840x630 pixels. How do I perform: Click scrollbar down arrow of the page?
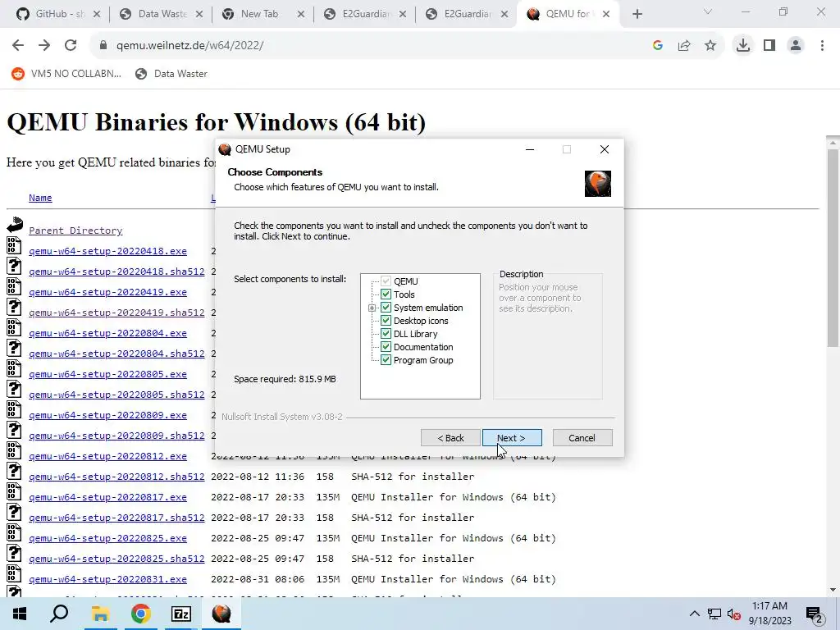(833, 590)
